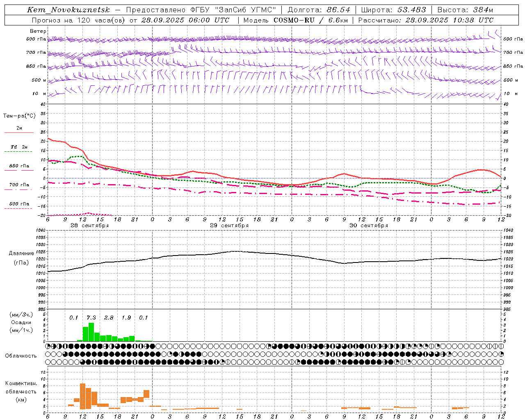Select the 500 гПа temperature legend entry
The image size is (525, 420).
click(19, 204)
